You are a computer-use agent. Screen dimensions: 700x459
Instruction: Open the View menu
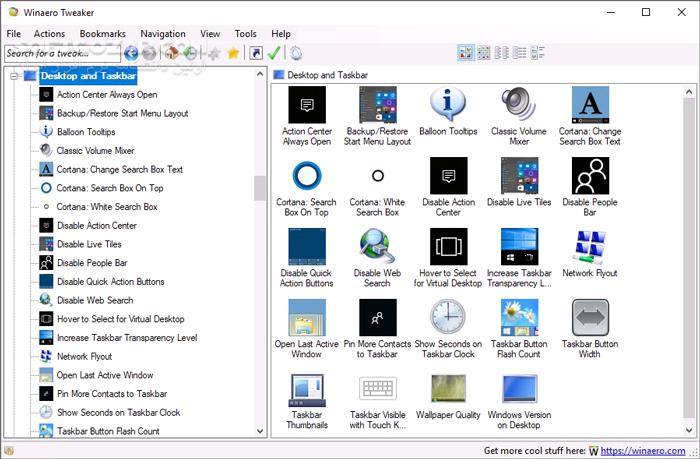pyautogui.click(x=210, y=33)
